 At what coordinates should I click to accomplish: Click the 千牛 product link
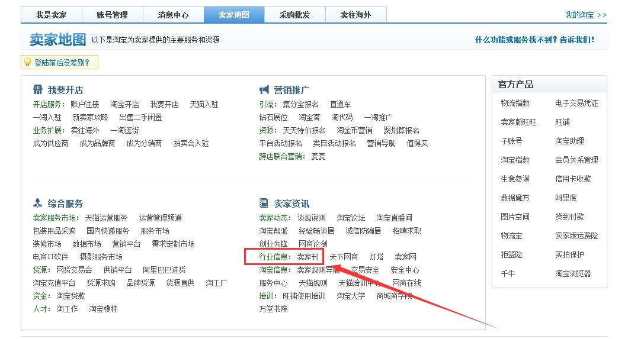coord(508,273)
